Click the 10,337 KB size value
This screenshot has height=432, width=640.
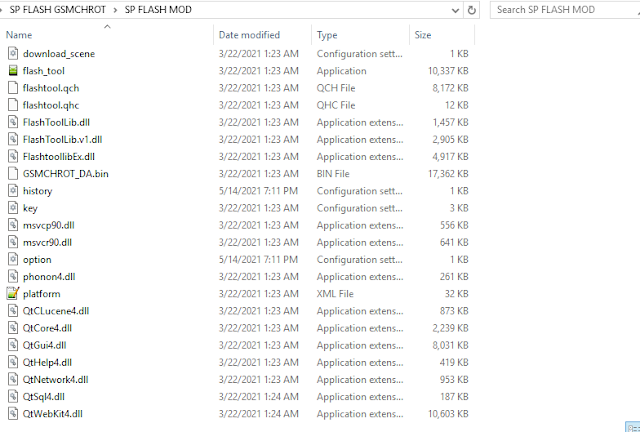pyautogui.click(x=448, y=71)
